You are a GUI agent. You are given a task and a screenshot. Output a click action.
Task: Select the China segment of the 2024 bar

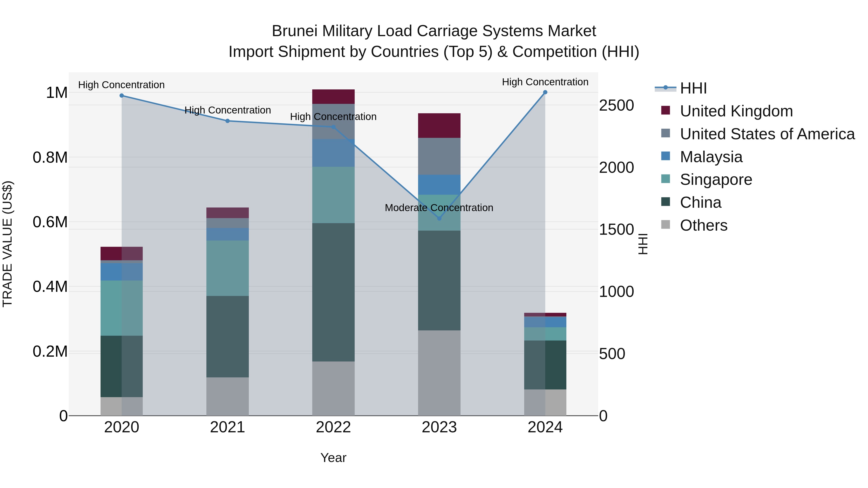coord(545,365)
